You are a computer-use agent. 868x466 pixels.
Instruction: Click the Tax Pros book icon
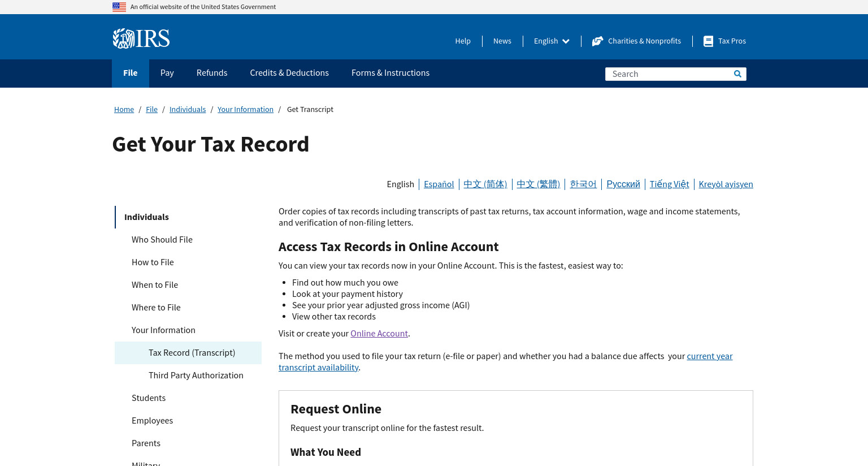tap(708, 41)
